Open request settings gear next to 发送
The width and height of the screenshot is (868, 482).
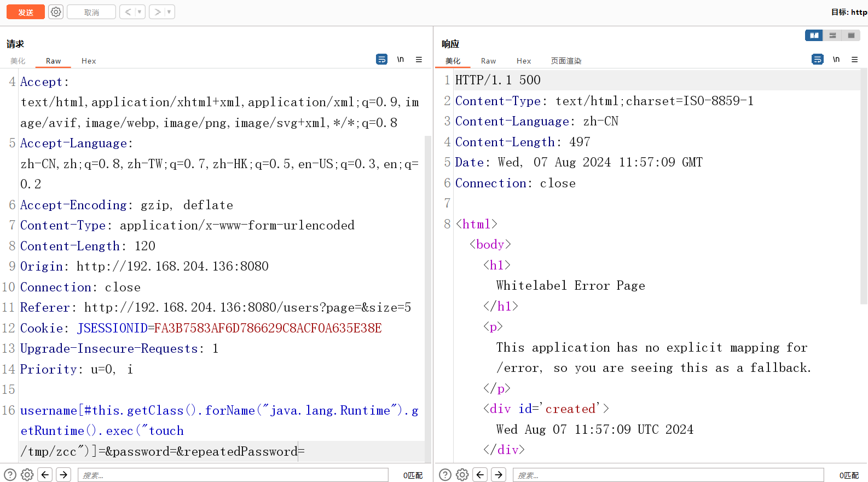[x=56, y=12]
